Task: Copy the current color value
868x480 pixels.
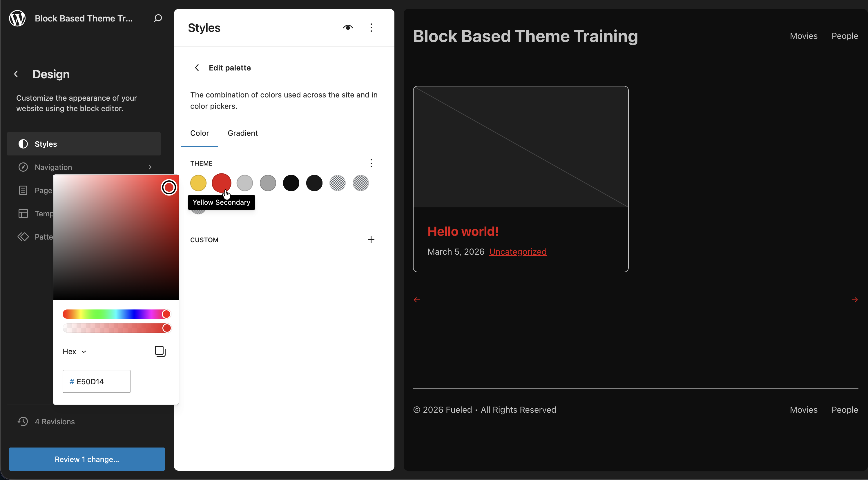Action: tap(160, 351)
